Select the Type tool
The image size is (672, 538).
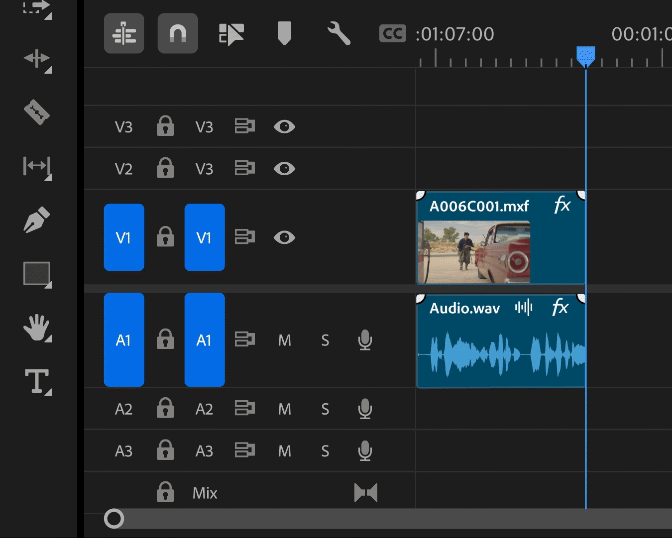37,381
